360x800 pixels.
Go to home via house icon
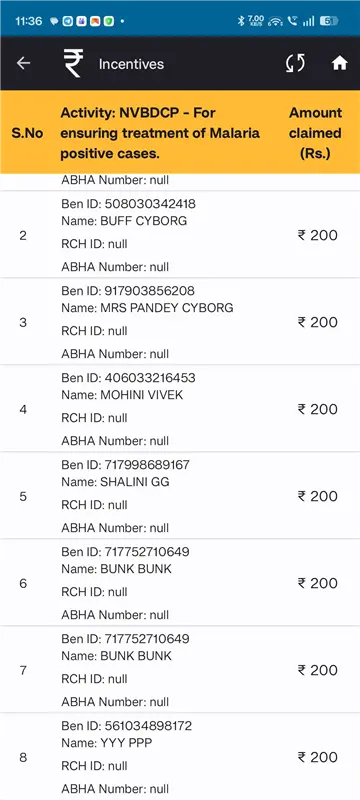point(340,63)
